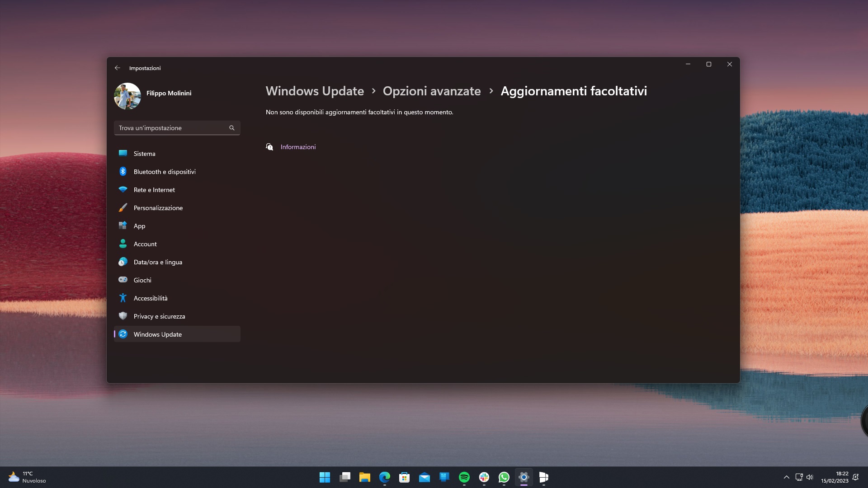Screen dimensions: 868x488
Task: Click the Informazioni help icon
Action: [x=269, y=147]
